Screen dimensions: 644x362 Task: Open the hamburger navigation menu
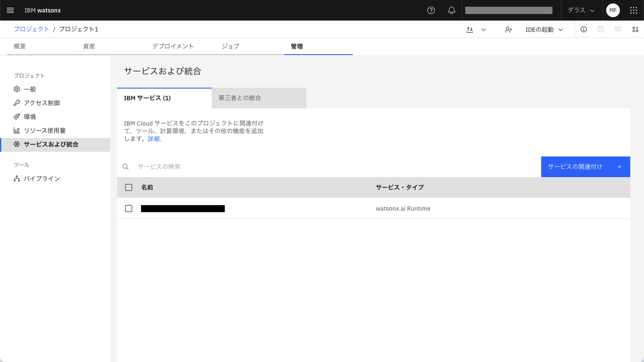pyautogui.click(x=10, y=10)
